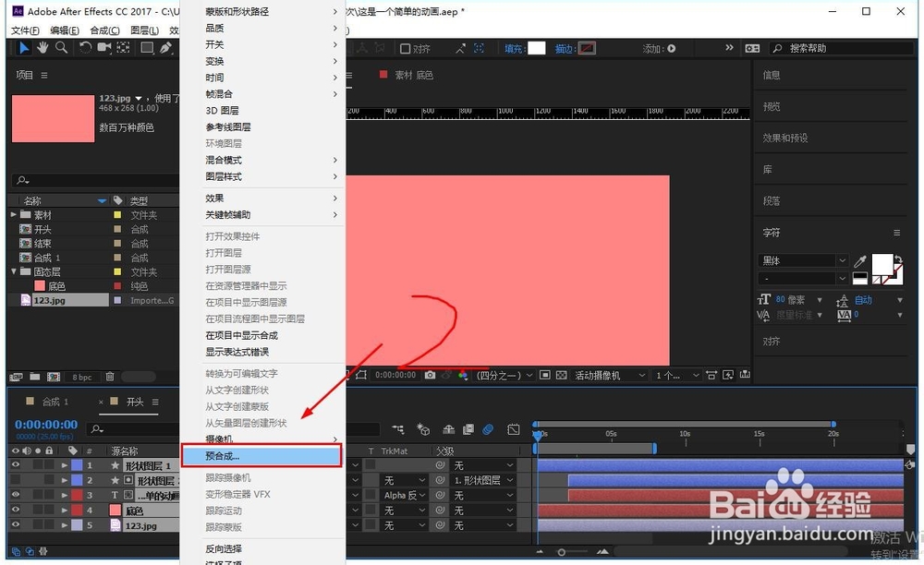This screenshot has width=924, height=565.
Task: Open the 1. 形状图层 parent dropdown
Action: click(x=484, y=480)
